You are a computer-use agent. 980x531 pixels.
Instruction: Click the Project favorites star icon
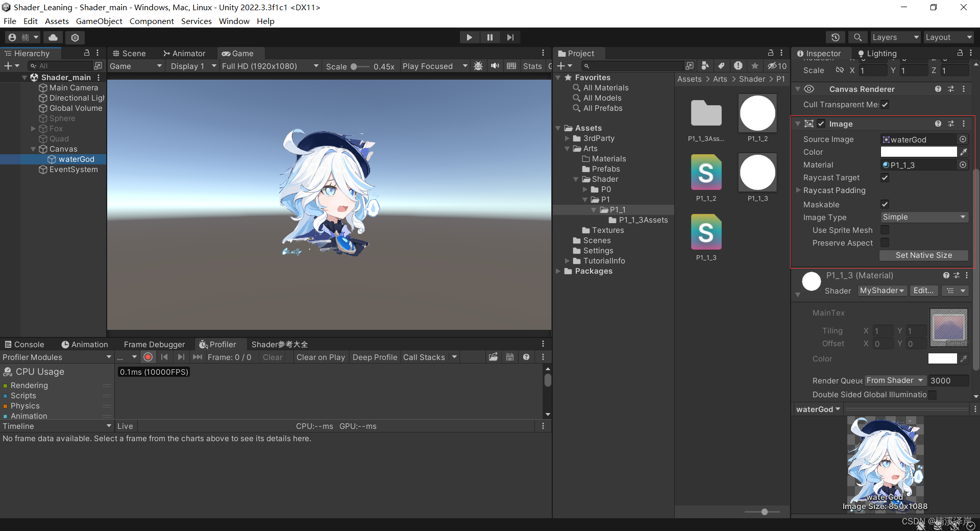pyautogui.click(x=754, y=66)
